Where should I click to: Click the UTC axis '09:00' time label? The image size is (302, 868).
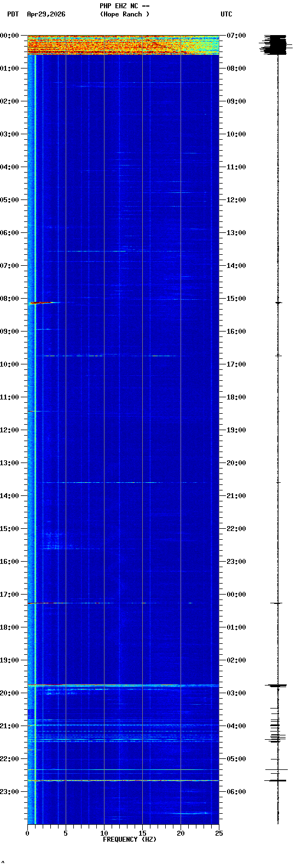pyautogui.click(x=236, y=101)
